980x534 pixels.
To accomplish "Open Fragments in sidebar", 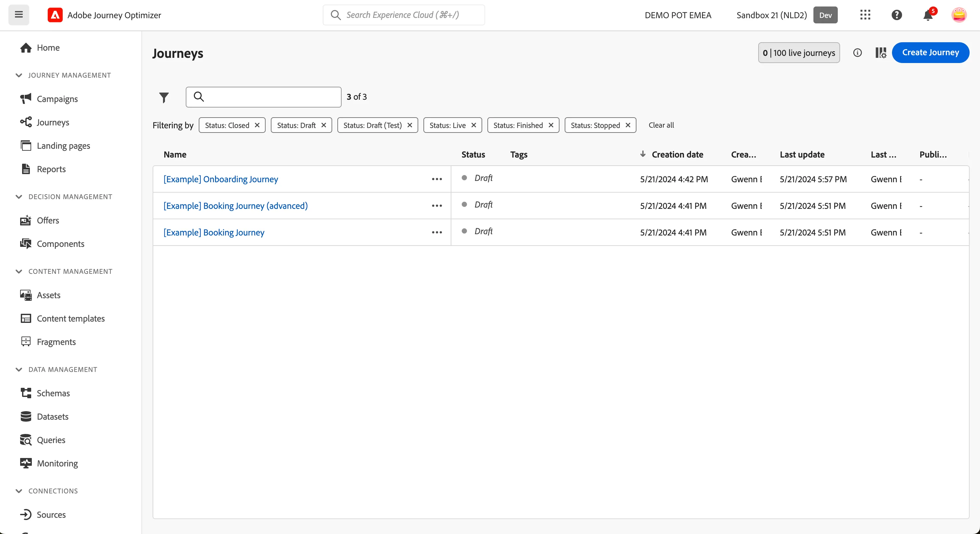I will point(48,342).
